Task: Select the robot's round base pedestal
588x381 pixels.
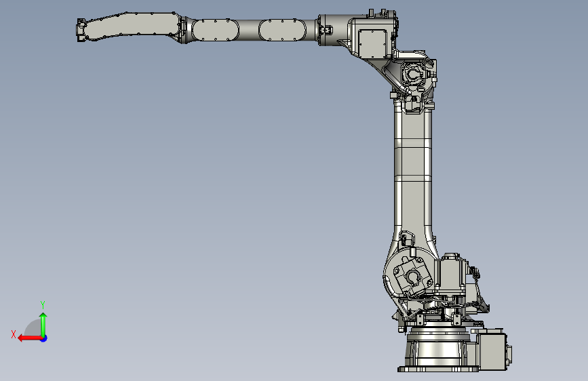Action: 437,348
